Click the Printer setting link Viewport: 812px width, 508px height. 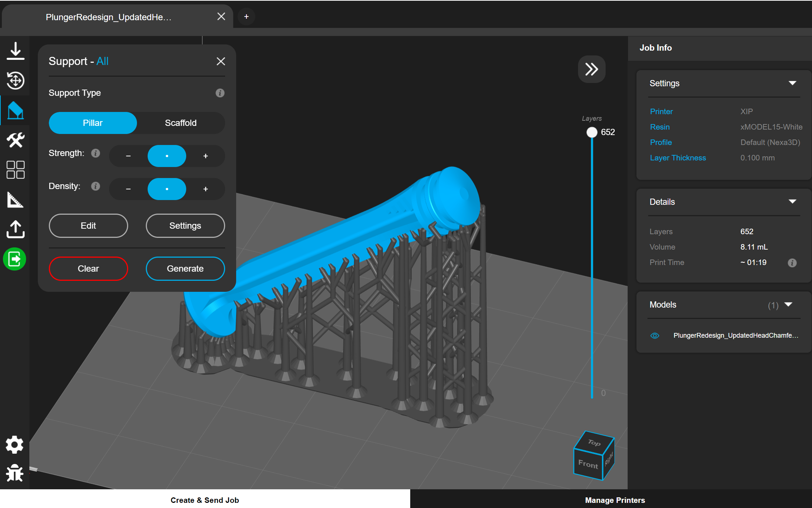pyautogui.click(x=661, y=112)
